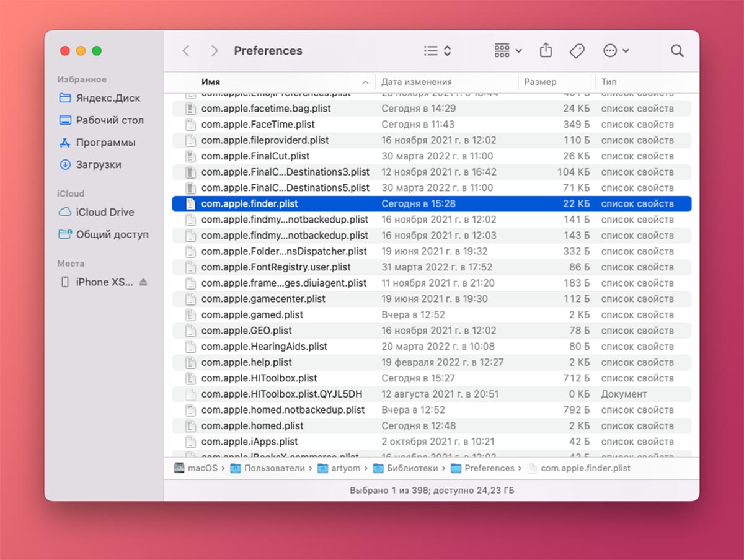The image size is (744, 560).
Task: Eject the iPhone XS device
Action: [x=144, y=282]
